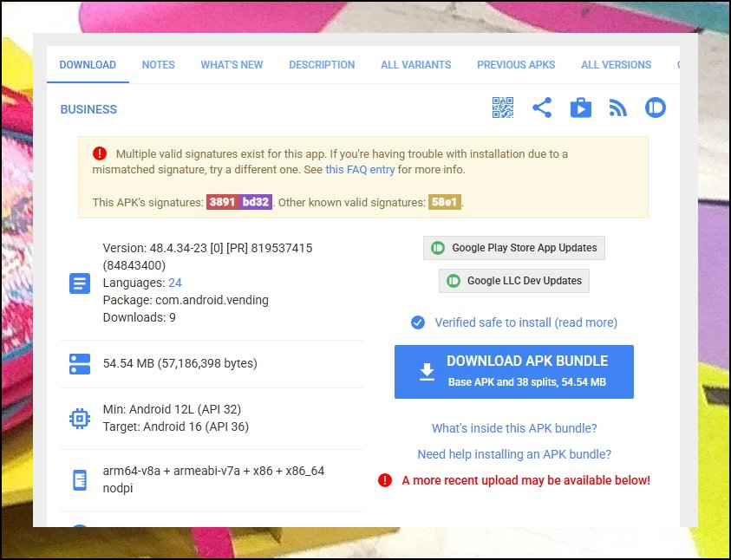
Task: Select the 54.54 MB file size text
Action: [x=180, y=363]
